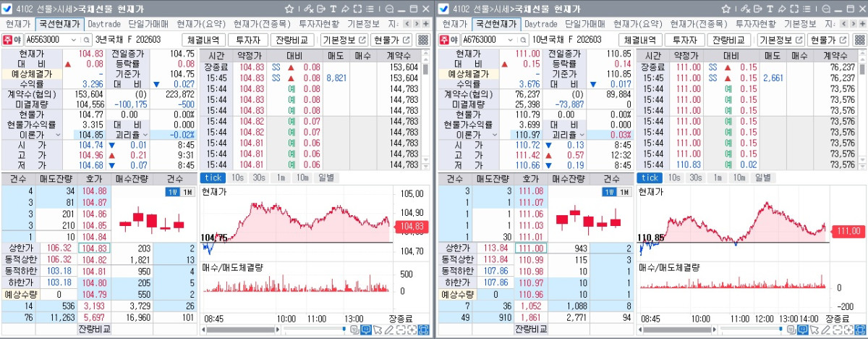Viewport: 868px width, 339px height.
Task: Click the 잔량비교 button in right window toolbar
Action: point(728,40)
